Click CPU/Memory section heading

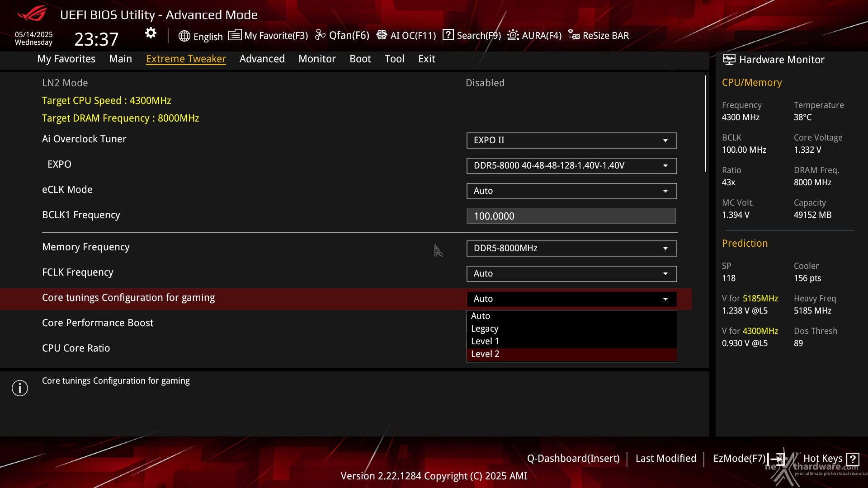(752, 83)
